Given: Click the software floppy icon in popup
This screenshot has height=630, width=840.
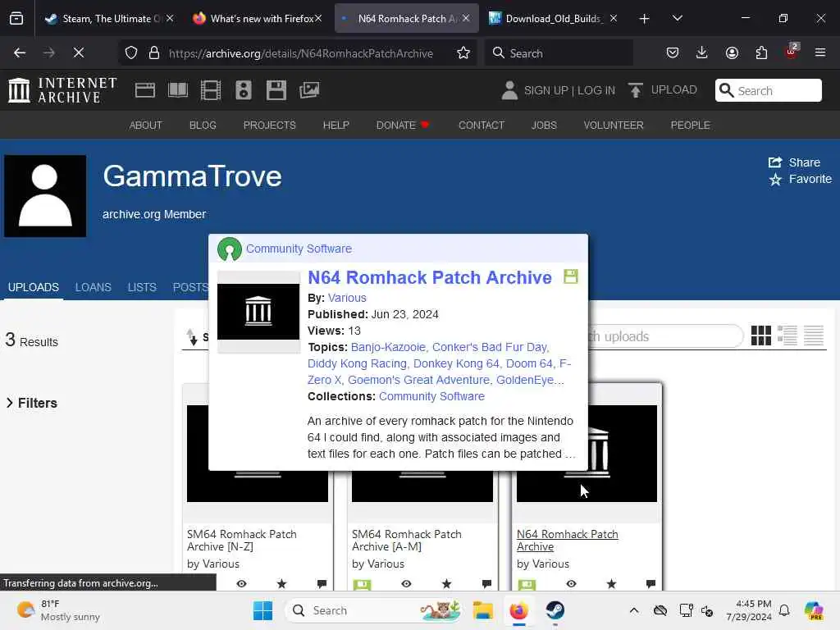Looking at the screenshot, I should pos(571,276).
